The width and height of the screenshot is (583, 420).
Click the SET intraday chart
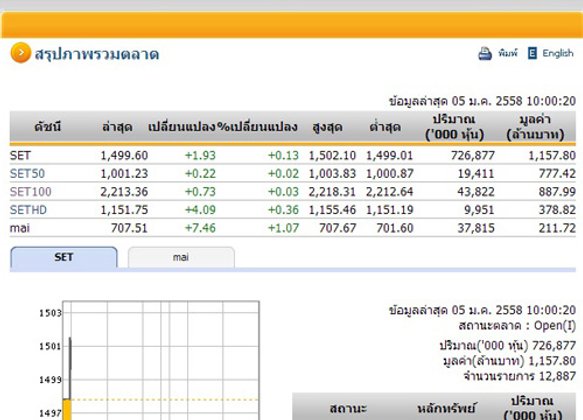[161, 361]
